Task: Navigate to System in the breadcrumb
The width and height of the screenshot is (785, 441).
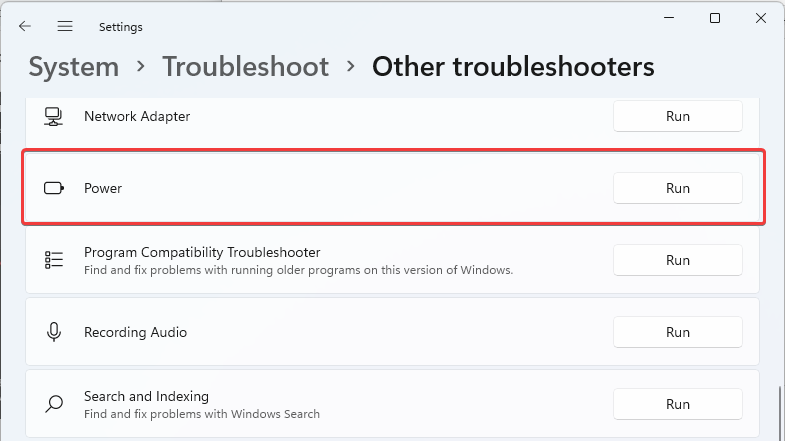Action: (74, 67)
